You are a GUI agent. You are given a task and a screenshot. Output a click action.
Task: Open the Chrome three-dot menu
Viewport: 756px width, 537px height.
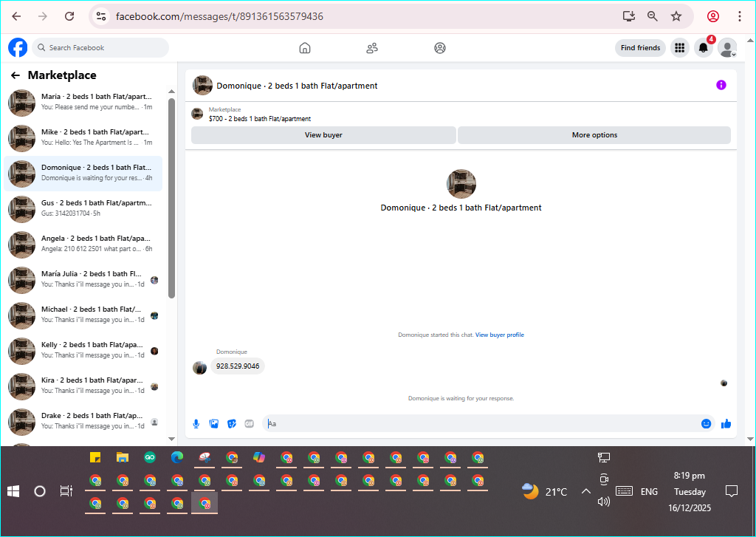[x=739, y=16]
